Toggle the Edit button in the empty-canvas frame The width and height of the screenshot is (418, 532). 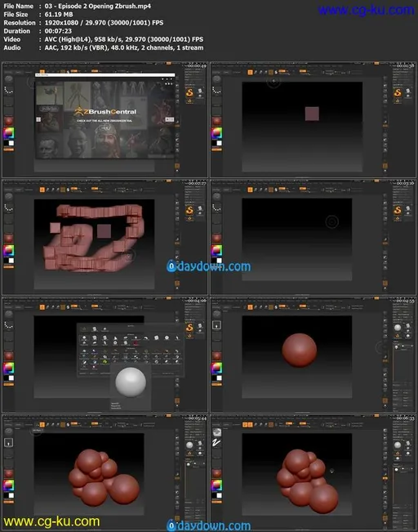pyautogui.click(x=250, y=190)
